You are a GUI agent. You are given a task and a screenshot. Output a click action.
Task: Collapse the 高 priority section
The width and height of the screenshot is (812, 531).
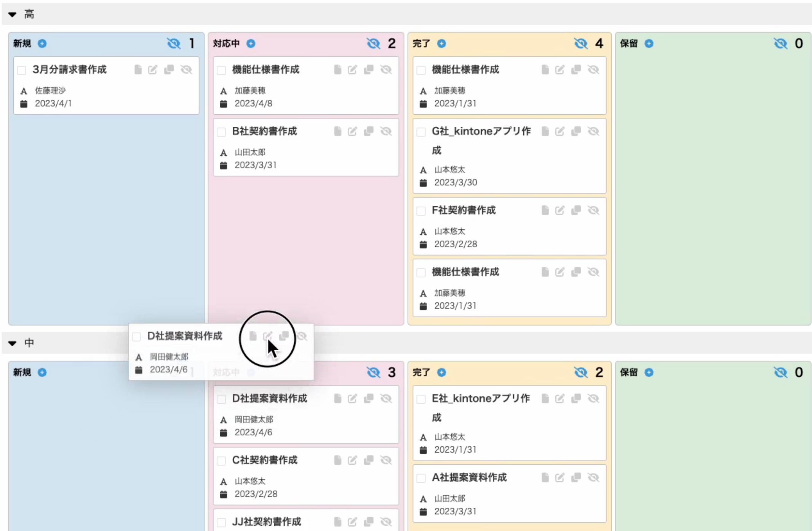click(x=12, y=14)
